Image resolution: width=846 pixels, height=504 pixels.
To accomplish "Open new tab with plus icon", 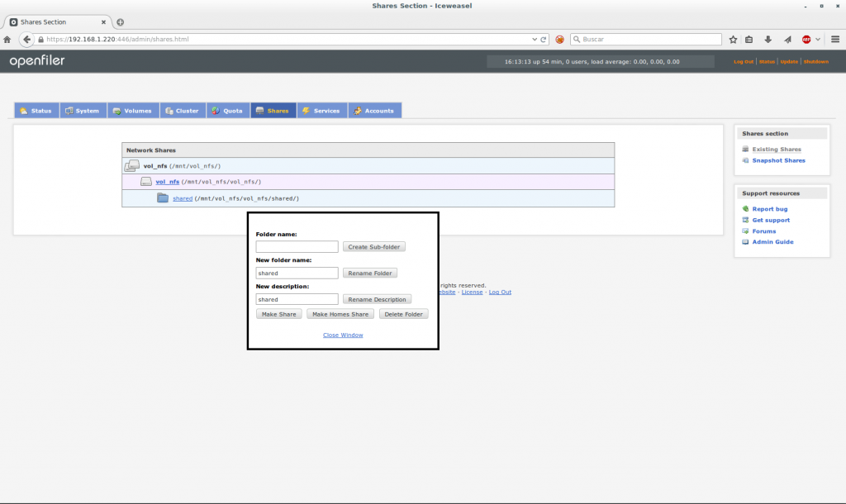I will pyautogui.click(x=121, y=21).
